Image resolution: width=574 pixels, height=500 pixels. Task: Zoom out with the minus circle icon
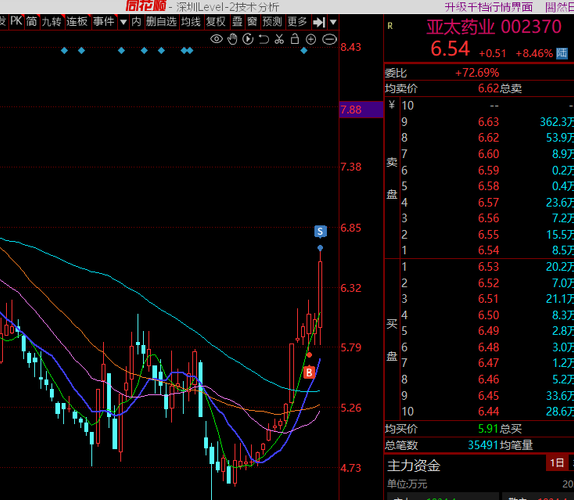329,39
